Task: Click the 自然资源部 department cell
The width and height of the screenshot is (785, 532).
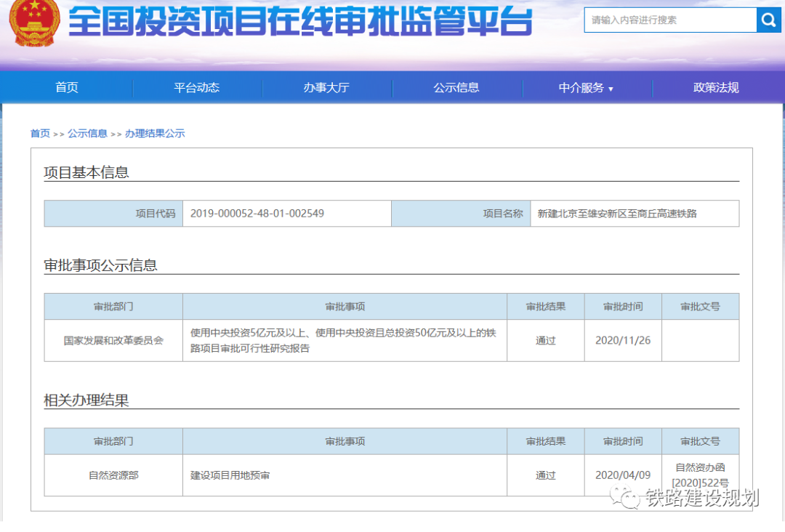Action: pyautogui.click(x=113, y=475)
